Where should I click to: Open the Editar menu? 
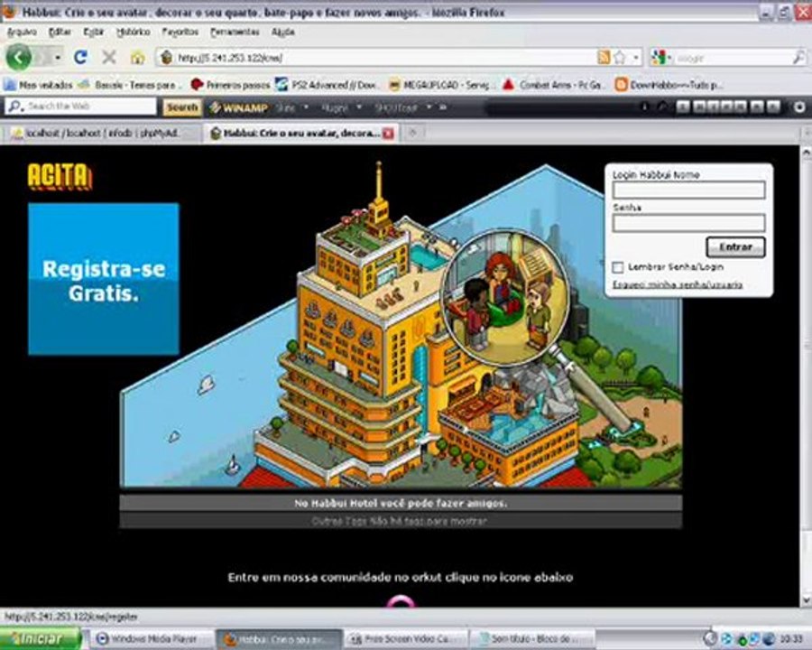pyautogui.click(x=60, y=32)
